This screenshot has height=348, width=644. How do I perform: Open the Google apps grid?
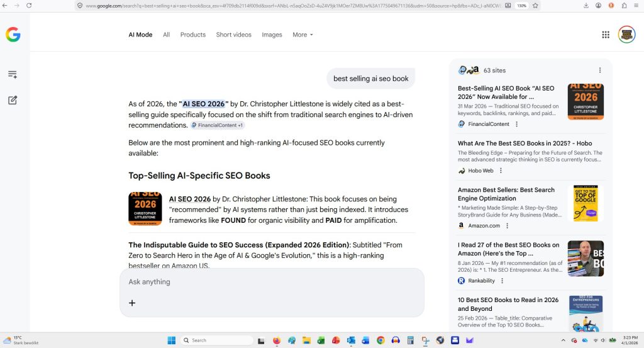tap(606, 35)
